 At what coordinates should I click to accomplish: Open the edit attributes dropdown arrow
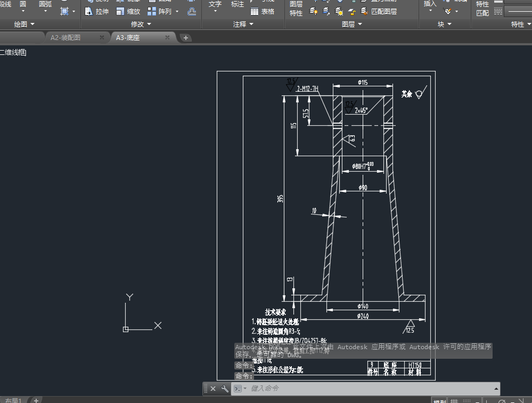coord(457,12)
